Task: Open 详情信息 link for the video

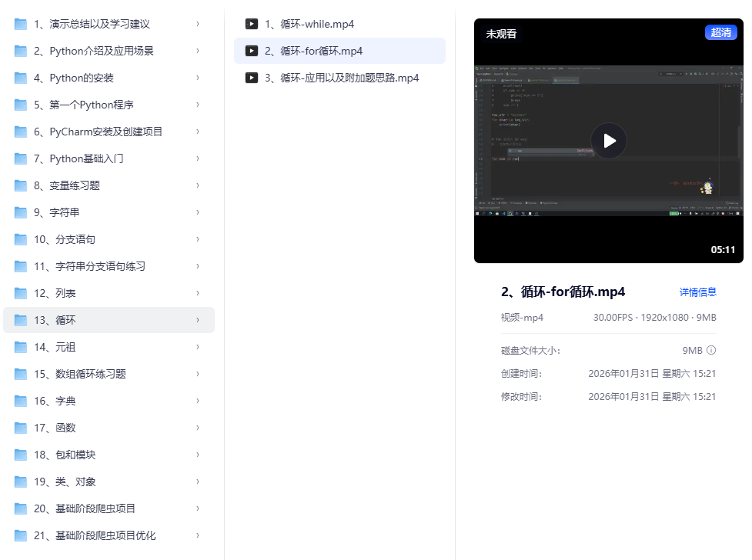Action: coord(697,292)
